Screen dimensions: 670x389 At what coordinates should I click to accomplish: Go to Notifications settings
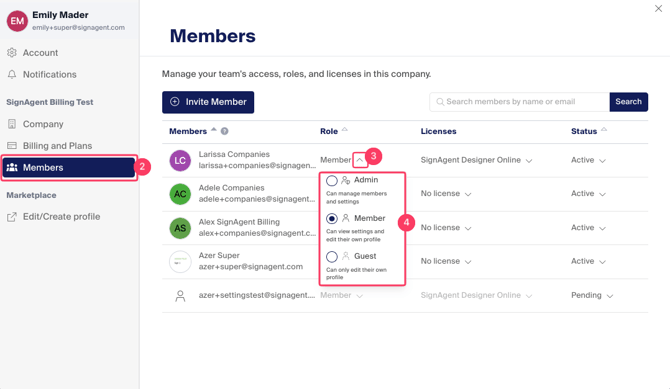pos(50,74)
